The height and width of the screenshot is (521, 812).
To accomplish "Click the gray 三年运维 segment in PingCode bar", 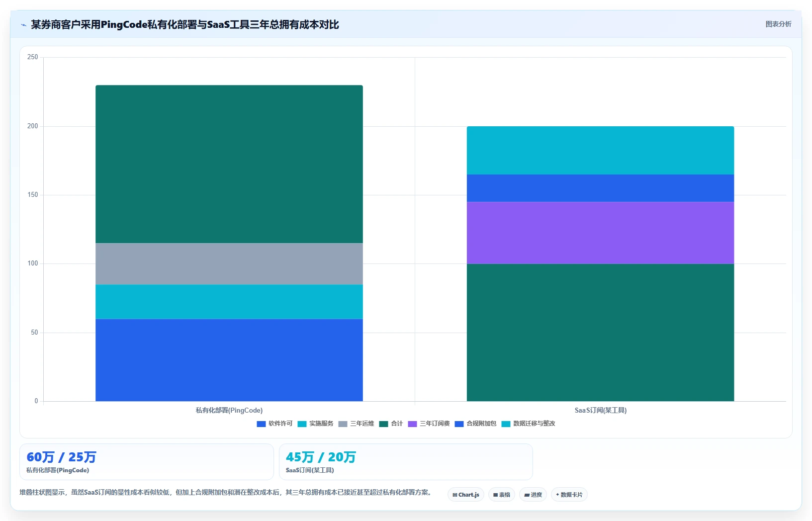I will pyautogui.click(x=229, y=264).
